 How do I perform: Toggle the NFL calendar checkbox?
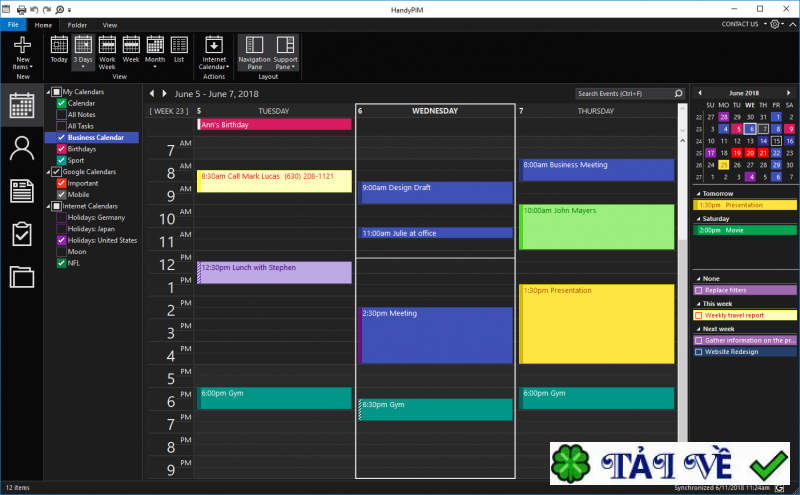coord(61,263)
